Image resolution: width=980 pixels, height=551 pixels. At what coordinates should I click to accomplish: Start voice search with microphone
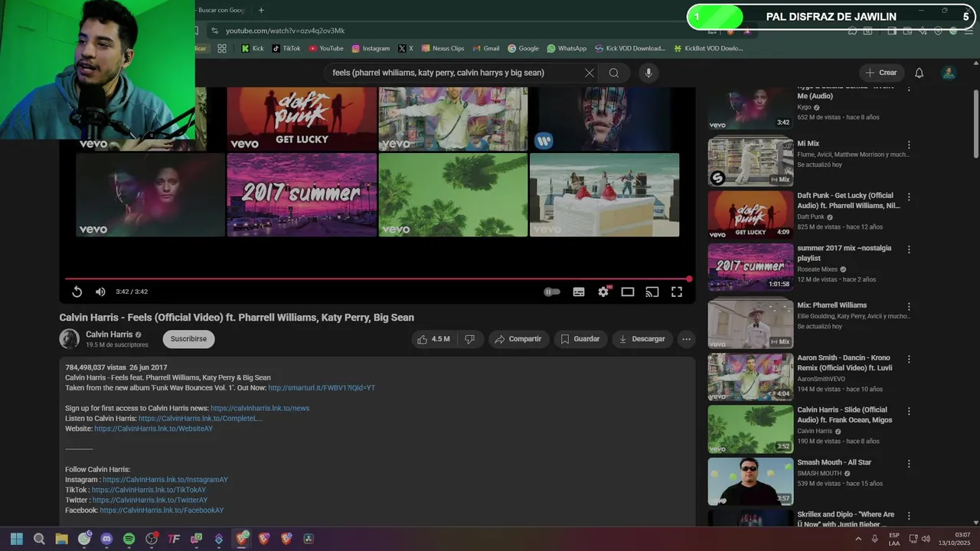[x=648, y=73]
